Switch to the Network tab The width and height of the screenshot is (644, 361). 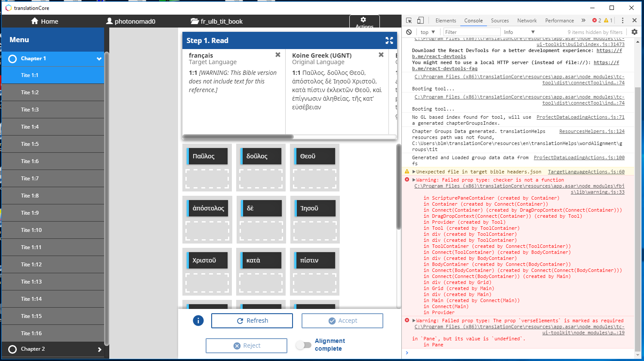point(527,20)
